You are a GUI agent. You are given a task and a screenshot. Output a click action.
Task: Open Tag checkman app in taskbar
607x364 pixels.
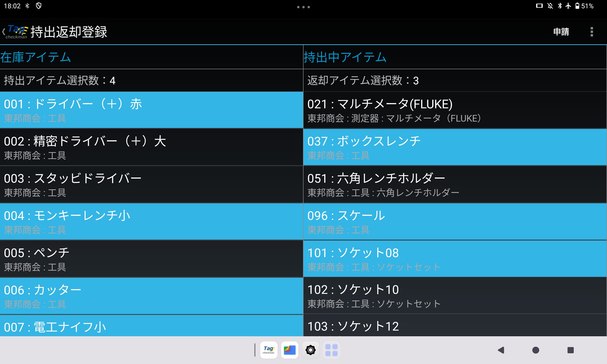tap(269, 350)
